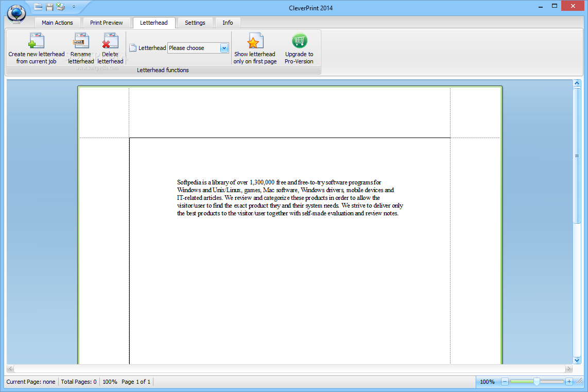Click the small letterhead page icon beside Letterhead label

(x=133, y=48)
